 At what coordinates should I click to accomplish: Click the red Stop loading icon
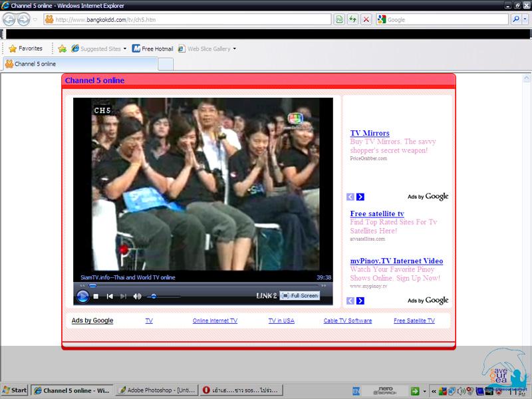pos(366,19)
